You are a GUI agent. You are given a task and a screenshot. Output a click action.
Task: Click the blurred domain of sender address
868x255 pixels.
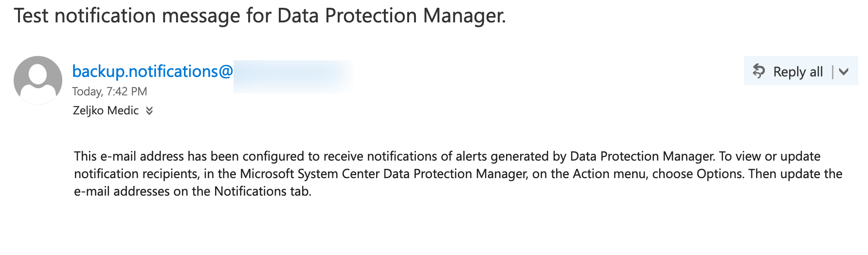293,76
